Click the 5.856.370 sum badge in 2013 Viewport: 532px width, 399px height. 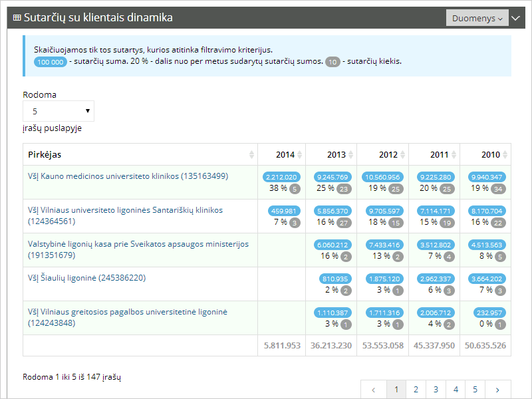(332, 211)
